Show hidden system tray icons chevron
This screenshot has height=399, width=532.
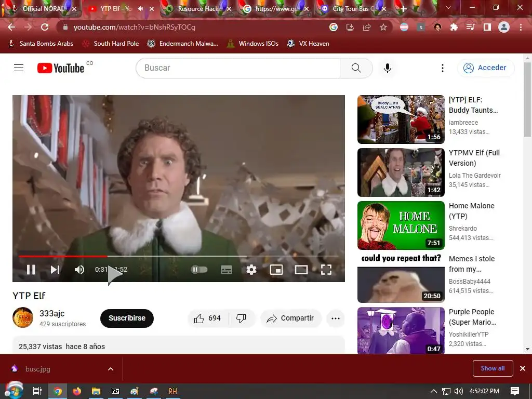[x=434, y=391]
